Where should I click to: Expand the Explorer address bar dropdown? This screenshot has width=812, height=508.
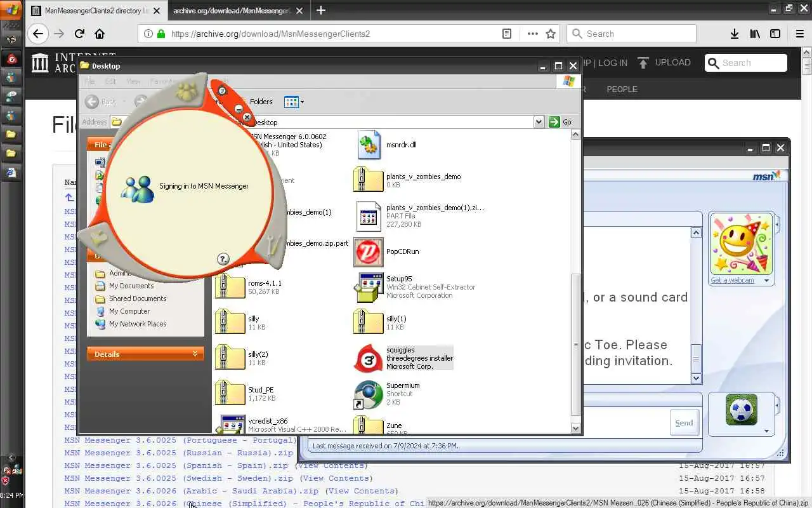pyautogui.click(x=539, y=122)
